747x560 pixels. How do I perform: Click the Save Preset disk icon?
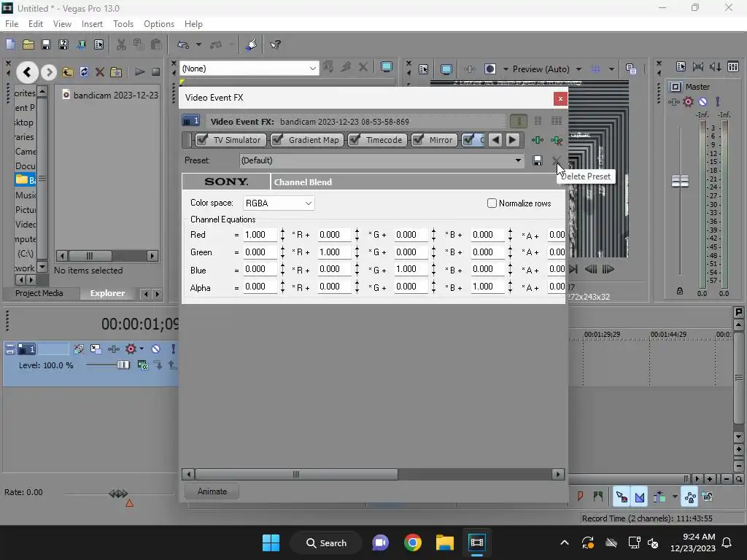click(538, 160)
